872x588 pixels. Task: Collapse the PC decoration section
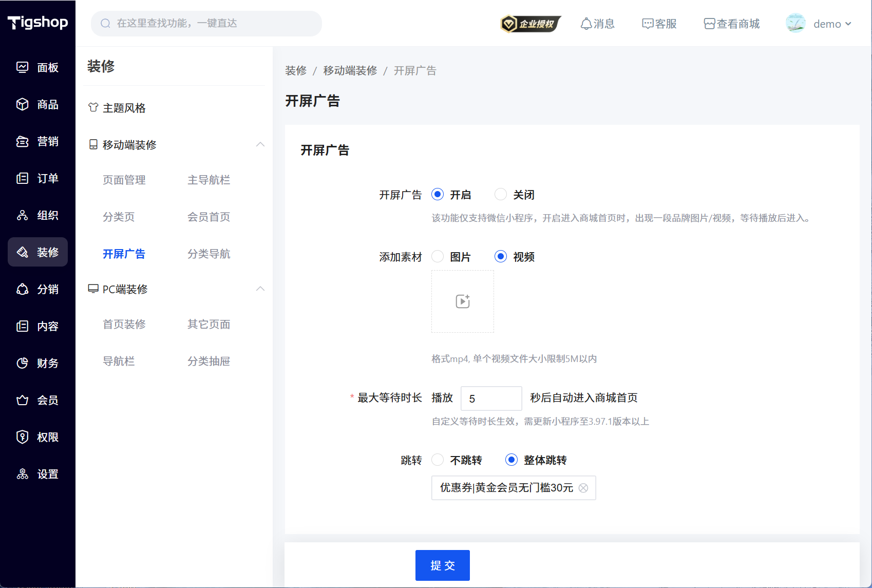pyautogui.click(x=260, y=289)
